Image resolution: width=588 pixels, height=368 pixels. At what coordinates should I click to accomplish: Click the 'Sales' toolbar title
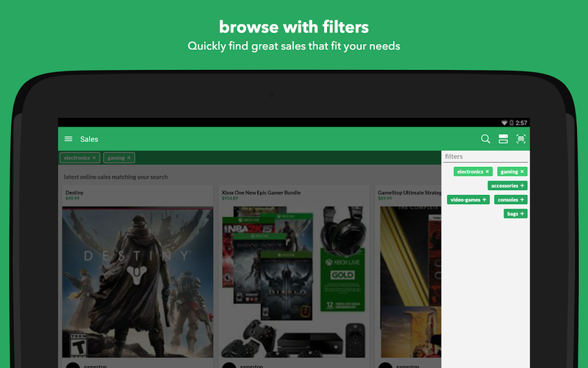tap(89, 139)
